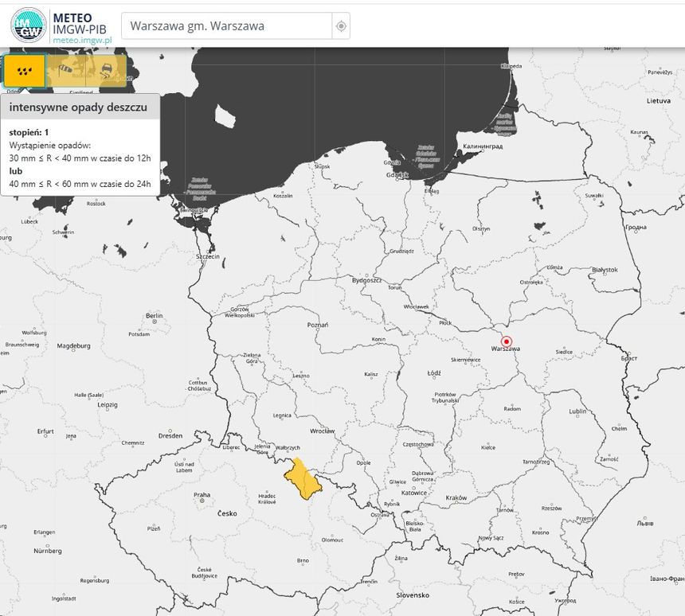Click the Slovensko label on the map
Image resolution: width=685 pixels, height=616 pixels.
413,595
